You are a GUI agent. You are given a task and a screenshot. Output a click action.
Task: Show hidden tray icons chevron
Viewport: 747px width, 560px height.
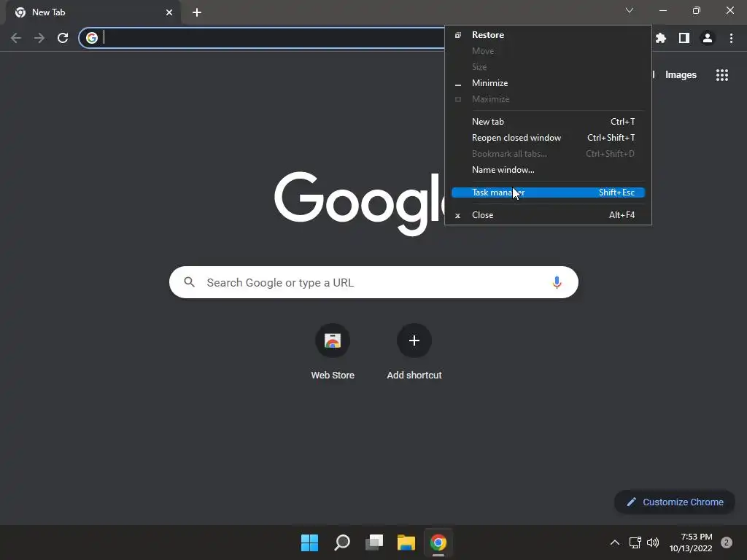point(615,542)
